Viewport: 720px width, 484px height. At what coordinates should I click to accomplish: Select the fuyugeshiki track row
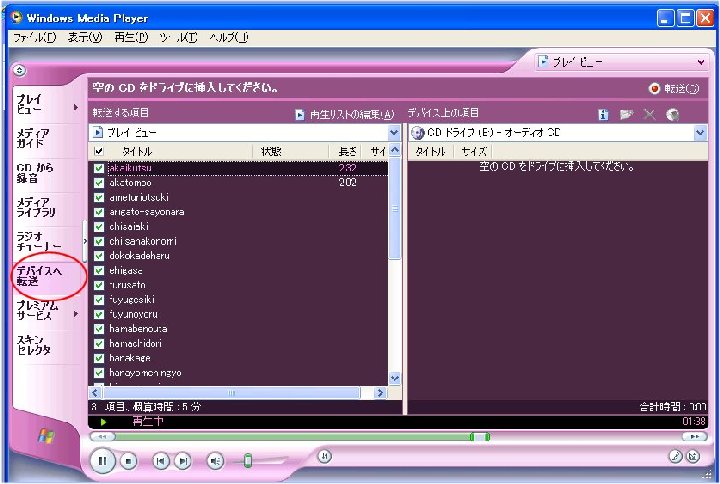tap(238, 299)
